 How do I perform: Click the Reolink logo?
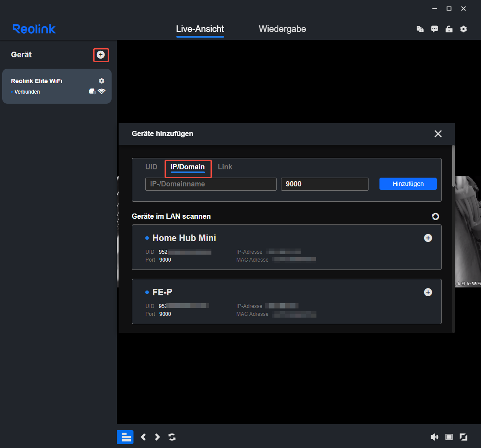coord(34,29)
